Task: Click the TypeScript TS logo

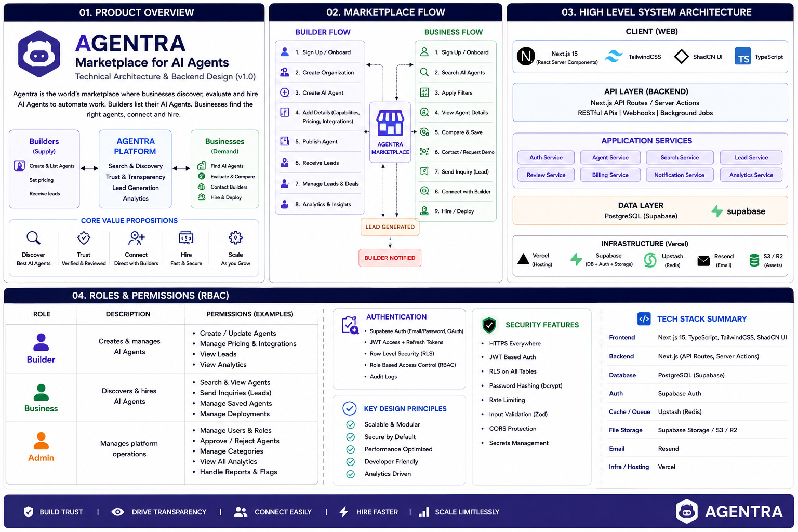Action: 743,56
